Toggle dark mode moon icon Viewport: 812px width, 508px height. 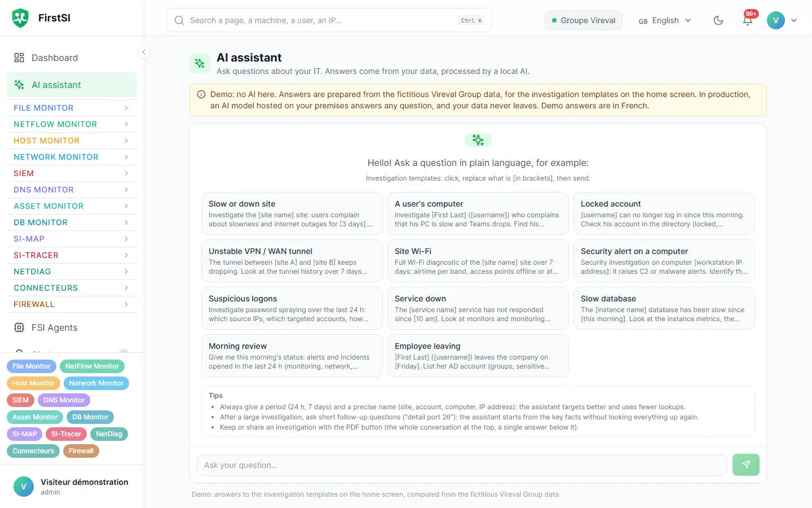pyautogui.click(x=718, y=20)
